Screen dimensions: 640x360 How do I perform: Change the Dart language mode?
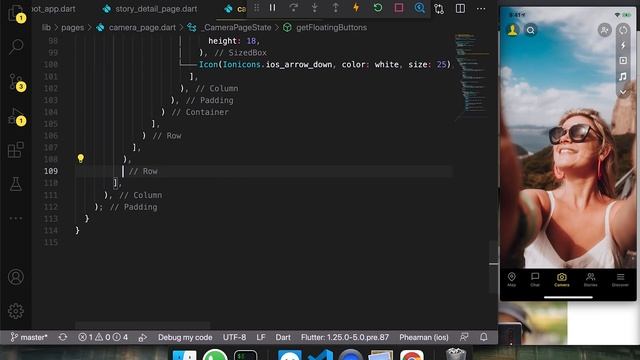283,337
